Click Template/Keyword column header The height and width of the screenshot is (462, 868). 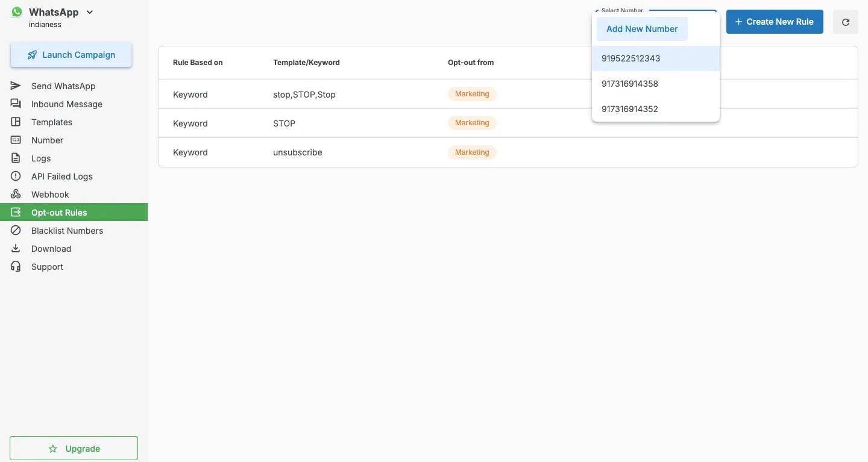[306, 63]
